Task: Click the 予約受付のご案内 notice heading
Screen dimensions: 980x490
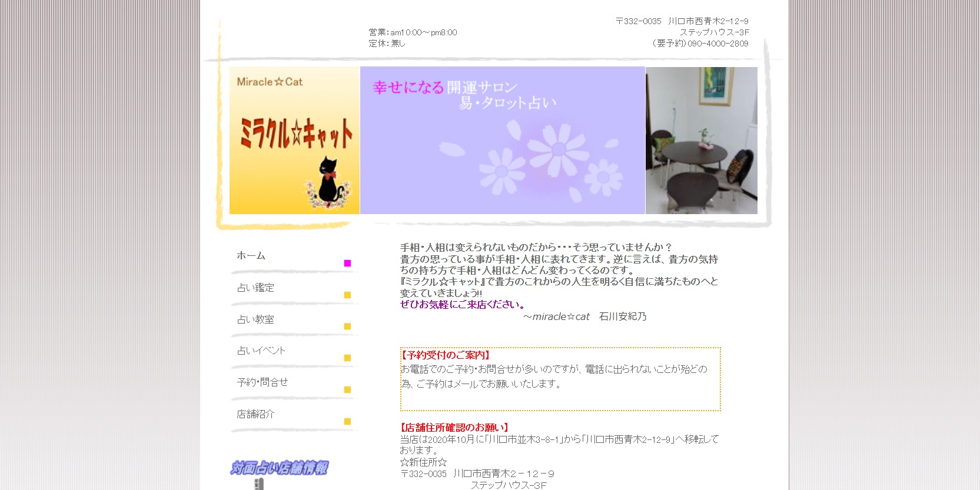Action: pos(446,355)
